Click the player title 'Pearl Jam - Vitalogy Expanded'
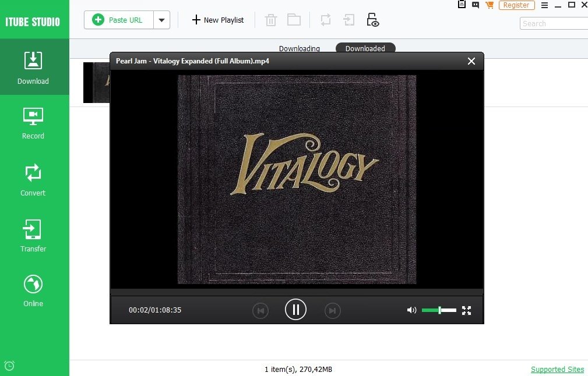 [192, 61]
